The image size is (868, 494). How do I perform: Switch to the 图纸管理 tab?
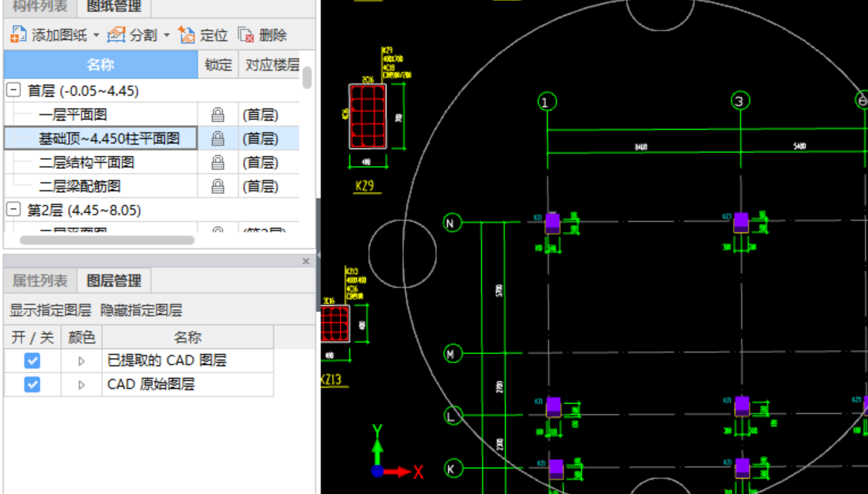(114, 7)
